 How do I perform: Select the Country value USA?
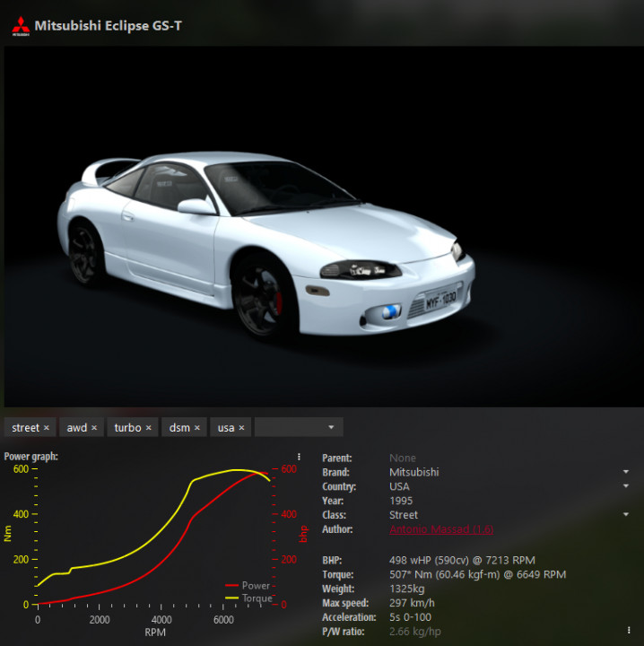[x=399, y=486]
